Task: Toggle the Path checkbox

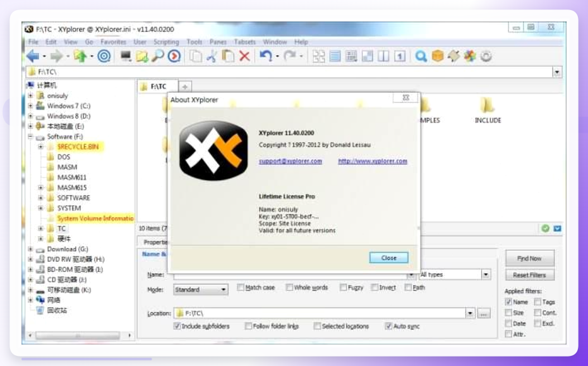Action: coord(408,288)
